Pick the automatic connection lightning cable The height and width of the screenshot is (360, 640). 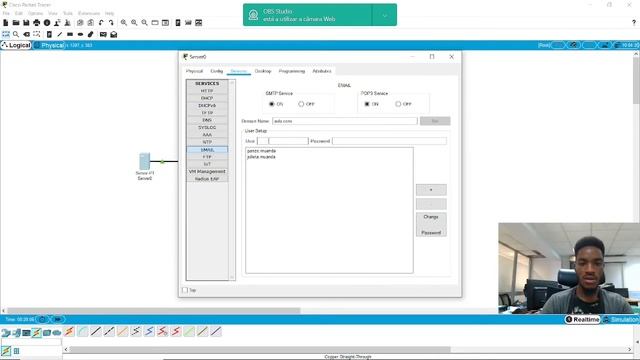[69, 331]
